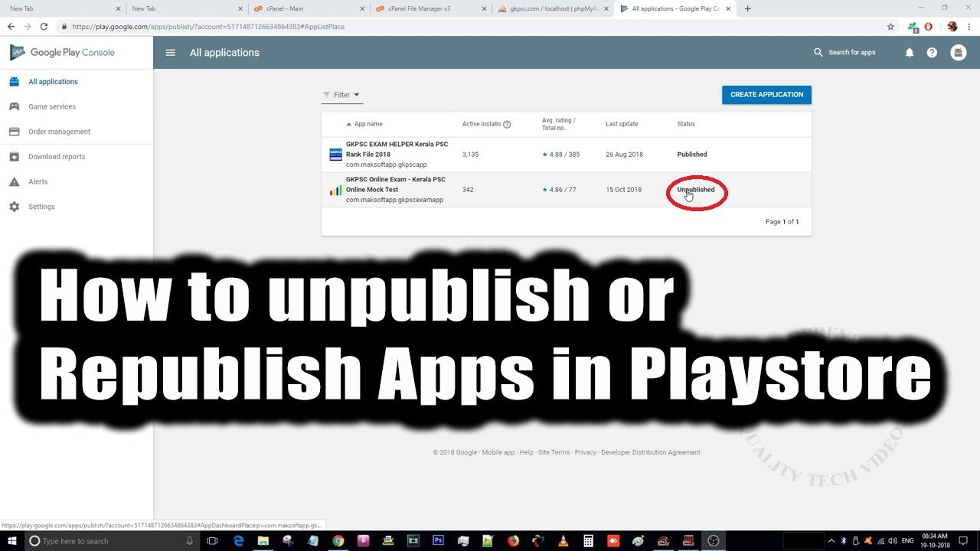Image resolution: width=980 pixels, height=551 pixels.
Task: Open VLC media player from taskbar
Action: 563,541
